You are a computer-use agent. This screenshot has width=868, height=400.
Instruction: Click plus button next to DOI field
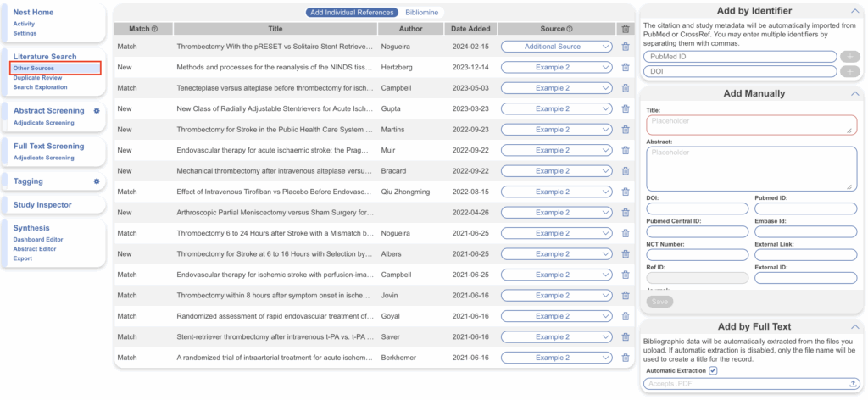[x=849, y=72]
